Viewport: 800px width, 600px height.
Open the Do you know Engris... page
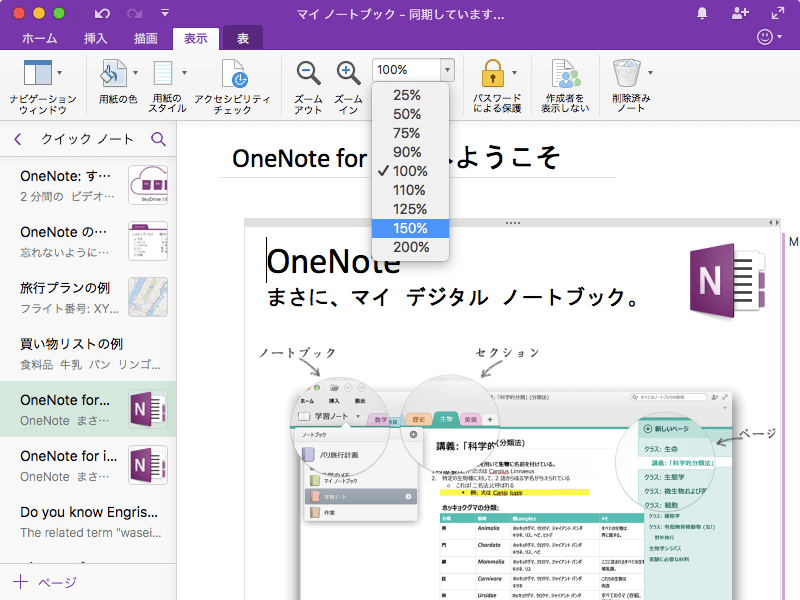(88, 521)
